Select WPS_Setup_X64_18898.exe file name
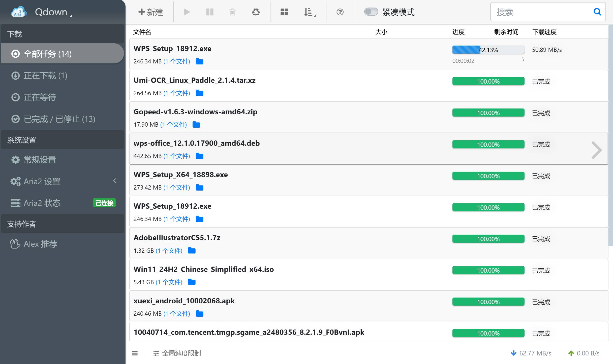The image size is (613, 364). (x=181, y=174)
